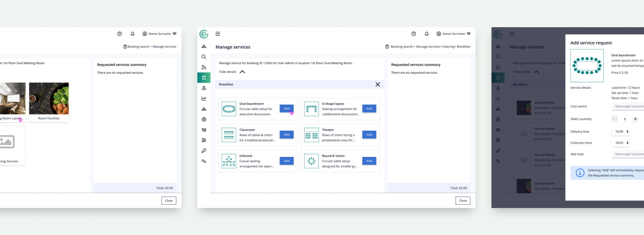Click the green logo in the middle window

[x=204, y=34]
